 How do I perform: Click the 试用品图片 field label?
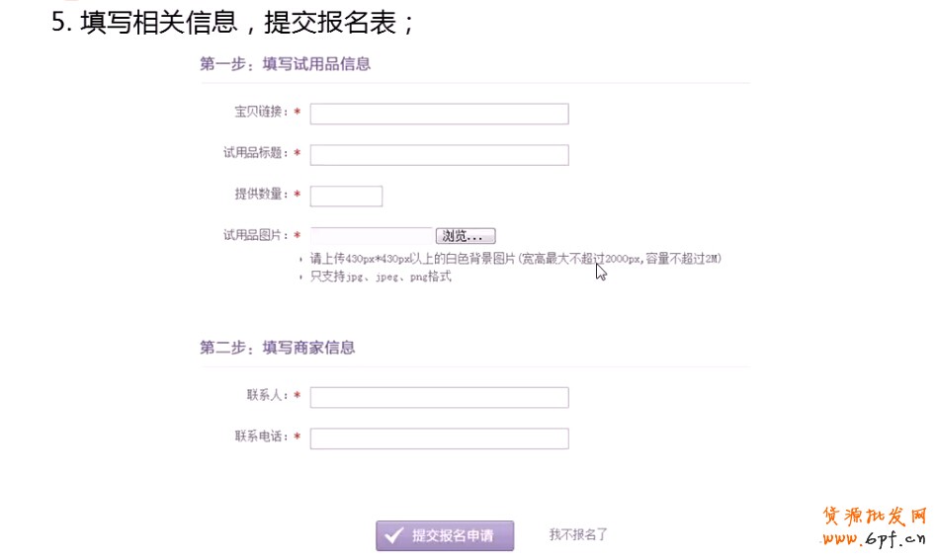click(255, 235)
